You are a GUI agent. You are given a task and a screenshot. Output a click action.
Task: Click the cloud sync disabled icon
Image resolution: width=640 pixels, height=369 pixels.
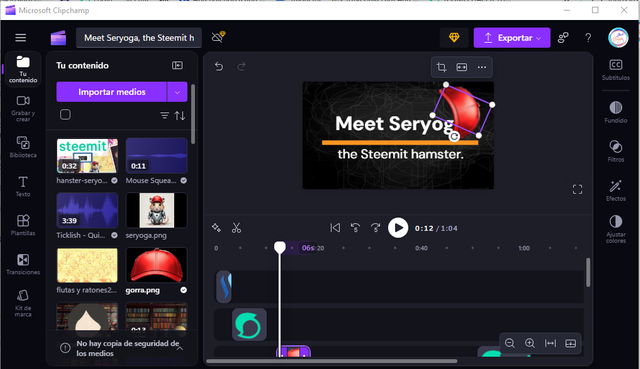pos(218,38)
